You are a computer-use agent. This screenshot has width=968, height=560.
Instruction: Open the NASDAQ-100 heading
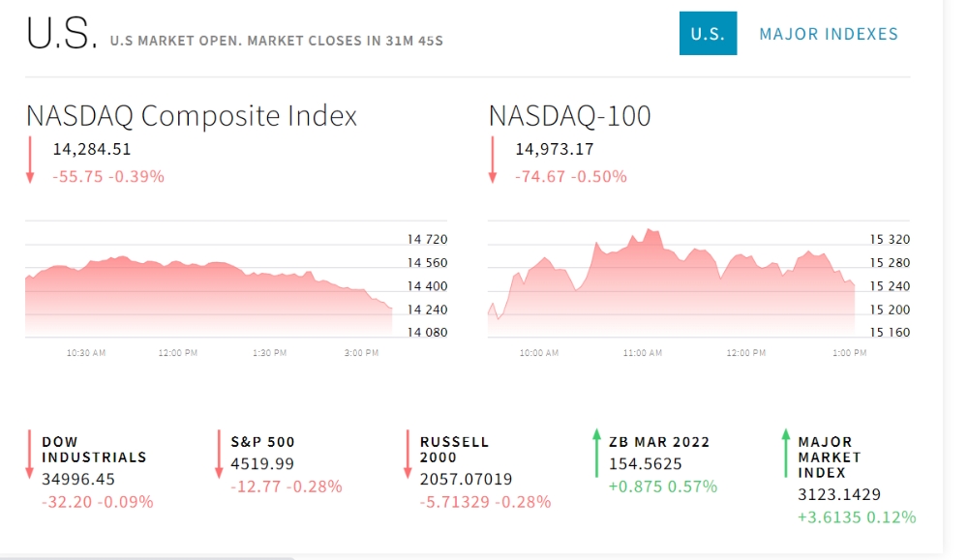point(570,116)
